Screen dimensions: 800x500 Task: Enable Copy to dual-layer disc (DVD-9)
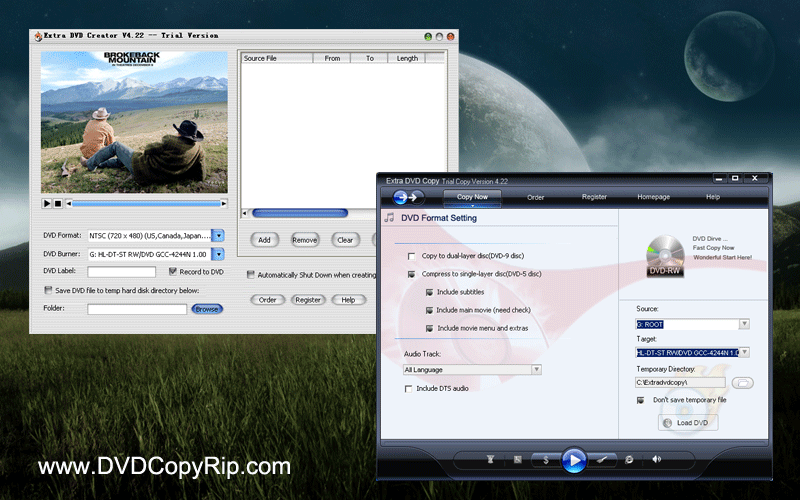411,256
